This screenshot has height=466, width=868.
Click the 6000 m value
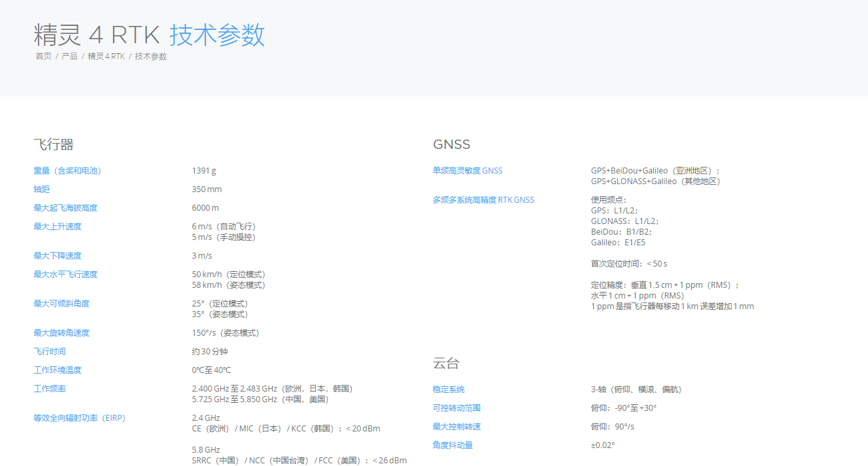point(206,208)
